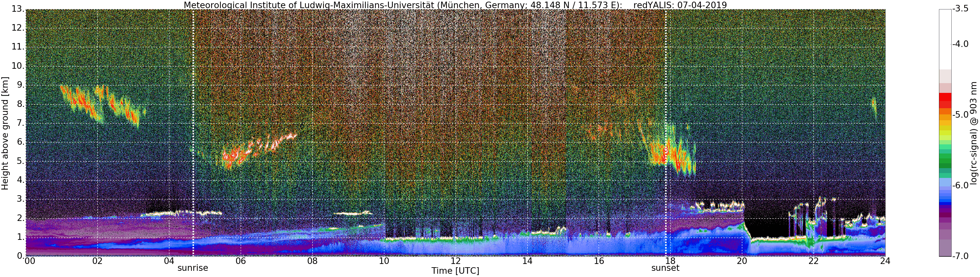Click the dotted sunrise marker line

coord(193,132)
